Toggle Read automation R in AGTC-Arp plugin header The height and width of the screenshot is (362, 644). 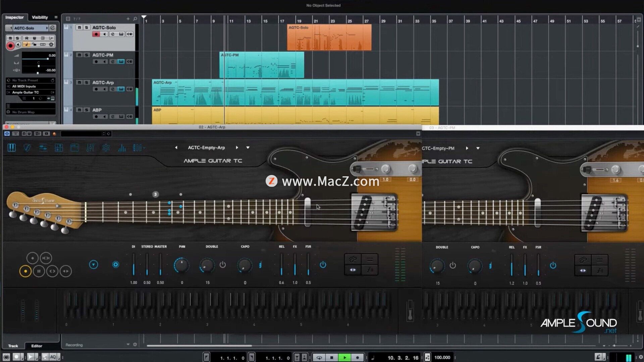(24, 134)
